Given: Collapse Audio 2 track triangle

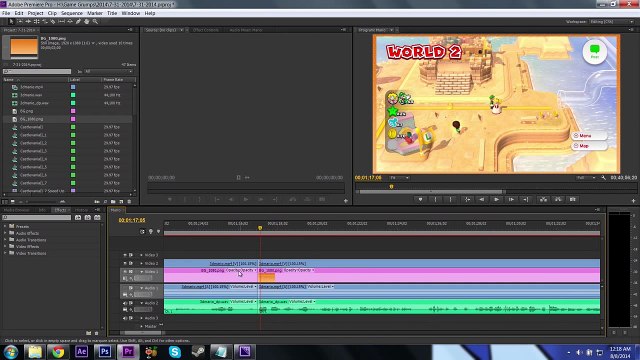Looking at the screenshot, I should [x=142, y=303].
